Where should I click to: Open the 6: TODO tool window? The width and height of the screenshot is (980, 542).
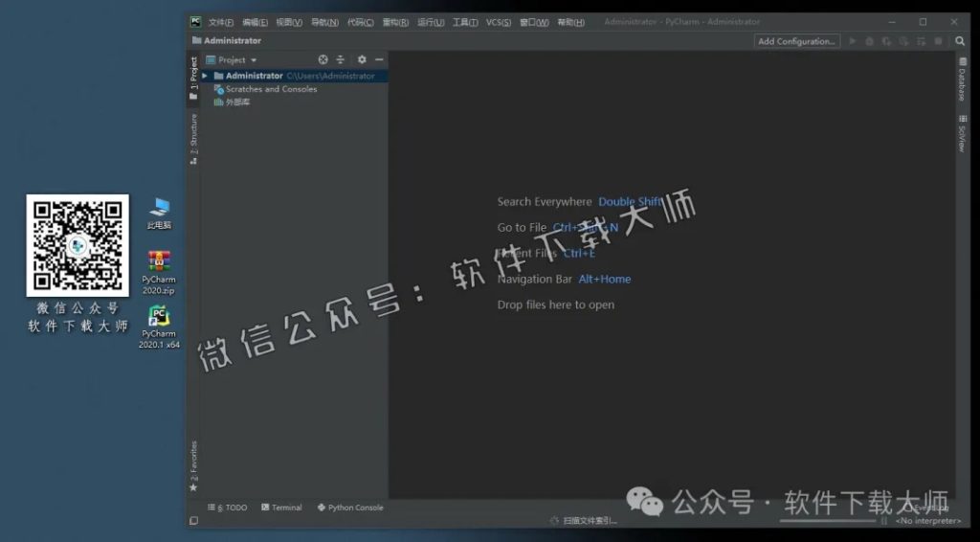[x=228, y=508]
